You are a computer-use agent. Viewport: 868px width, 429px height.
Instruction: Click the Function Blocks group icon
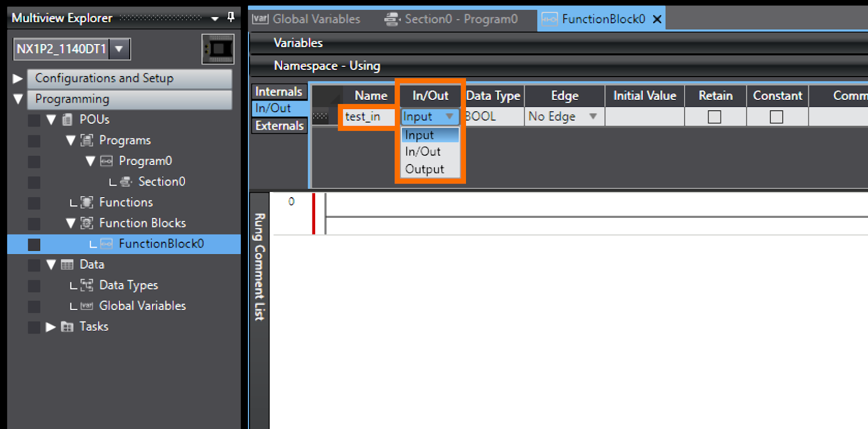[x=87, y=223]
